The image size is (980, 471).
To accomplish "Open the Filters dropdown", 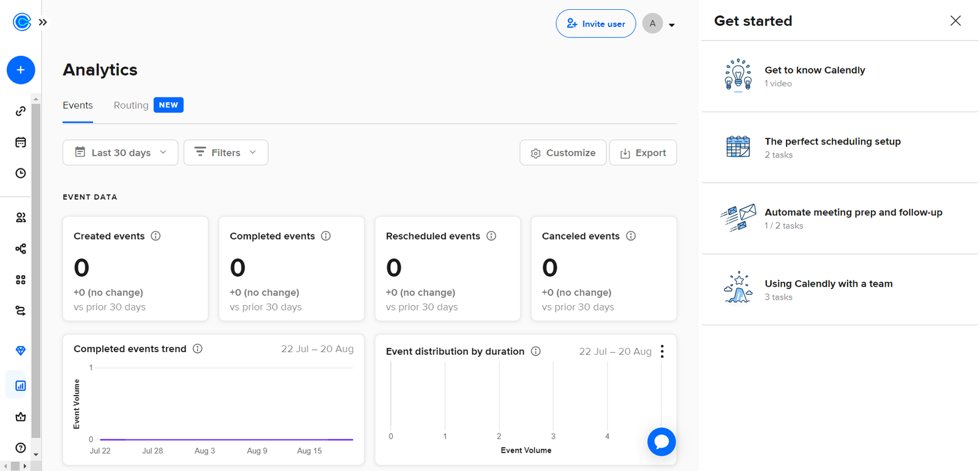I will click(x=226, y=153).
